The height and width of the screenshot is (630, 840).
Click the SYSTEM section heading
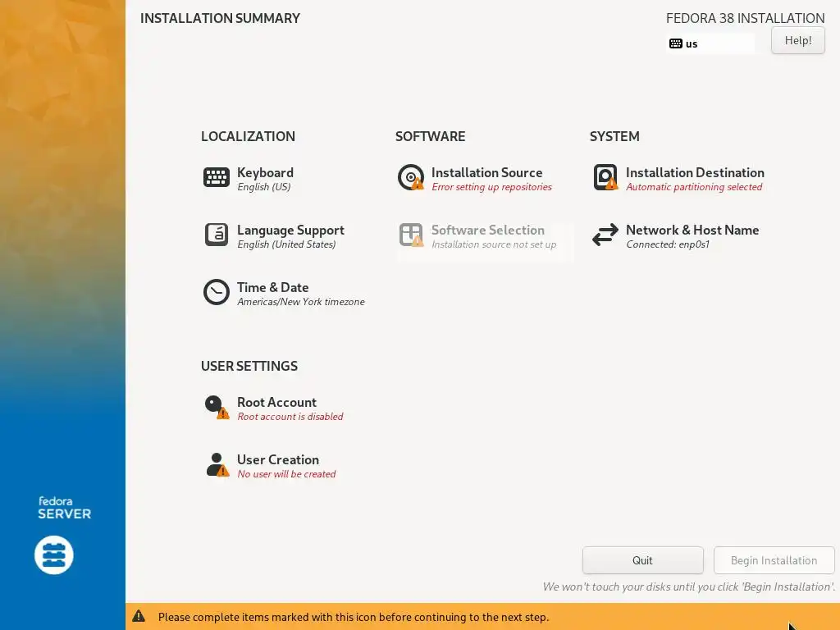tap(614, 136)
